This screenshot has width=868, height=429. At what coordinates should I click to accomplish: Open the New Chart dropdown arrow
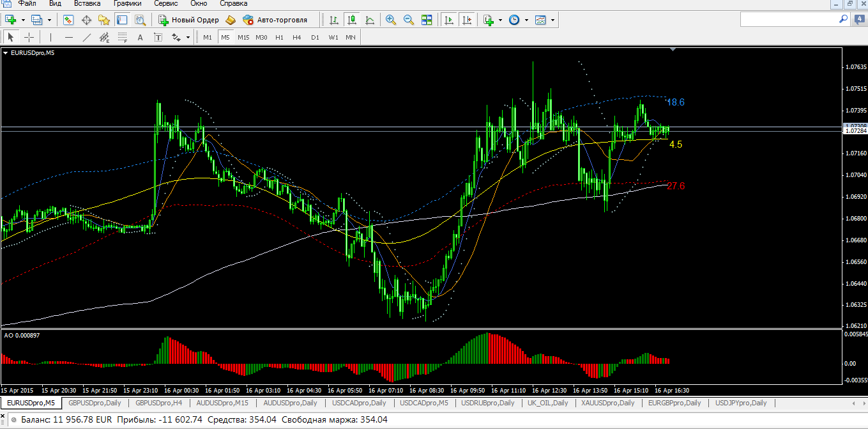23,20
